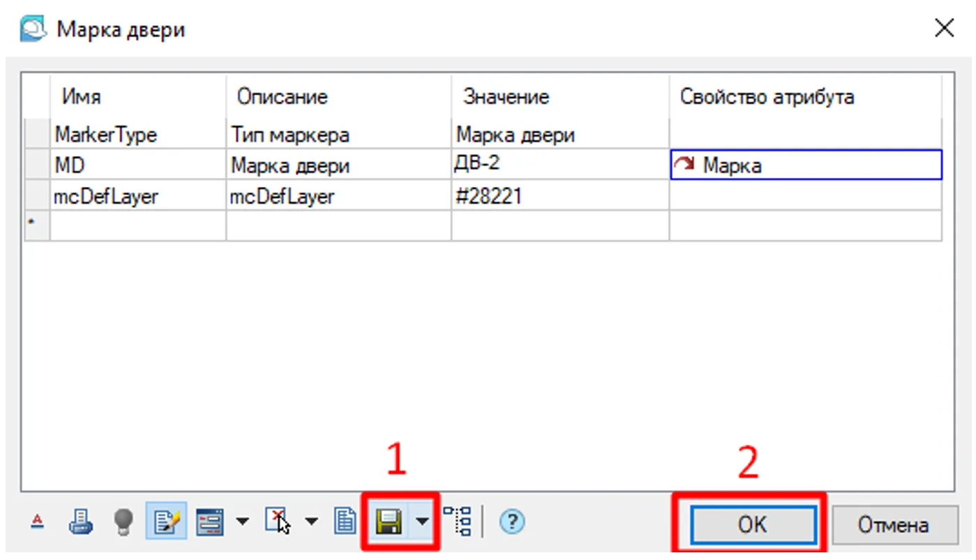Image resolution: width=976 pixels, height=560 pixels.
Task: Toggle the edit mode notepad-with-pencil button
Action: pyautogui.click(x=166, y=522)
